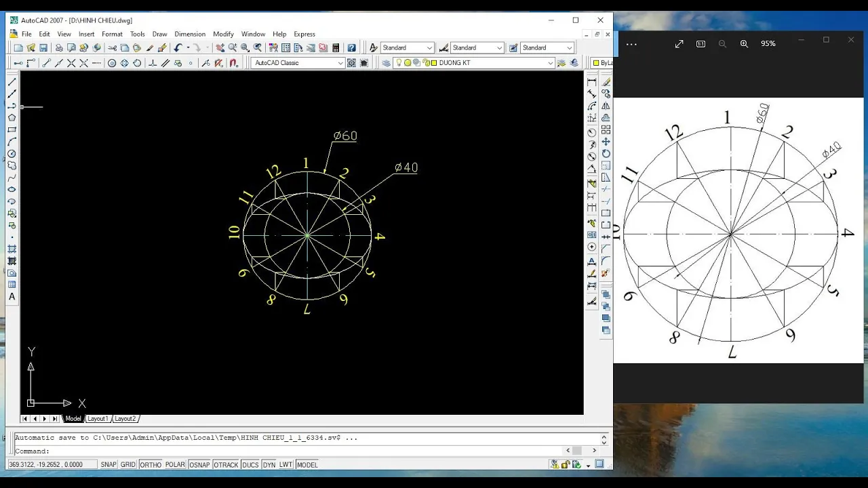The image size is (868, 488).
Task: Expand the DUONG KT layer dropdown
Action: 550,63
